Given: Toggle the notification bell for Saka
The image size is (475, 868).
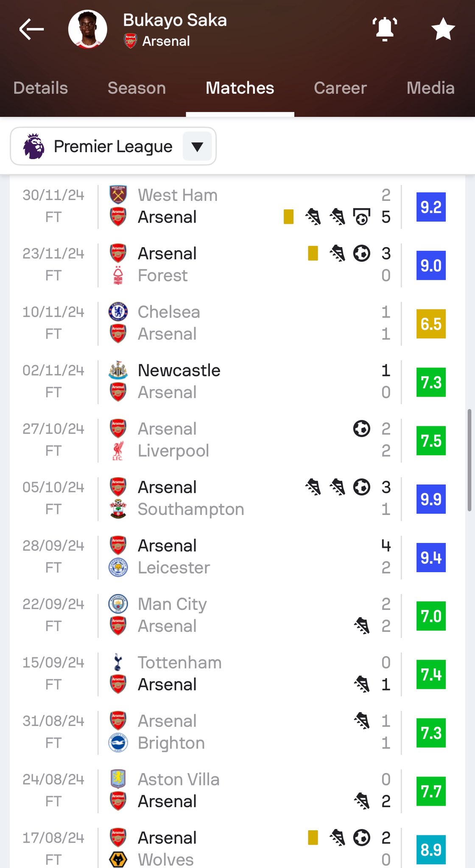Looking at the screenshot, I should click(x=385, y=29).
